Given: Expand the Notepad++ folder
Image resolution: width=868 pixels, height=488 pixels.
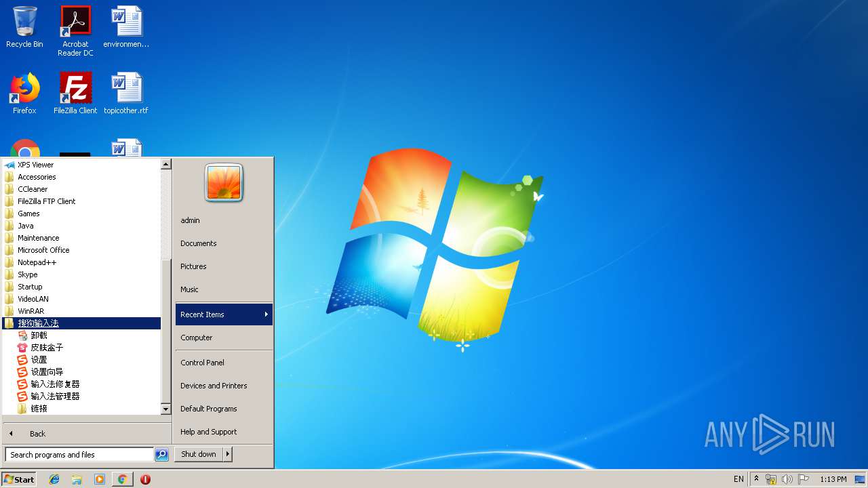Looking at the screenshot, I should (81, 262).
